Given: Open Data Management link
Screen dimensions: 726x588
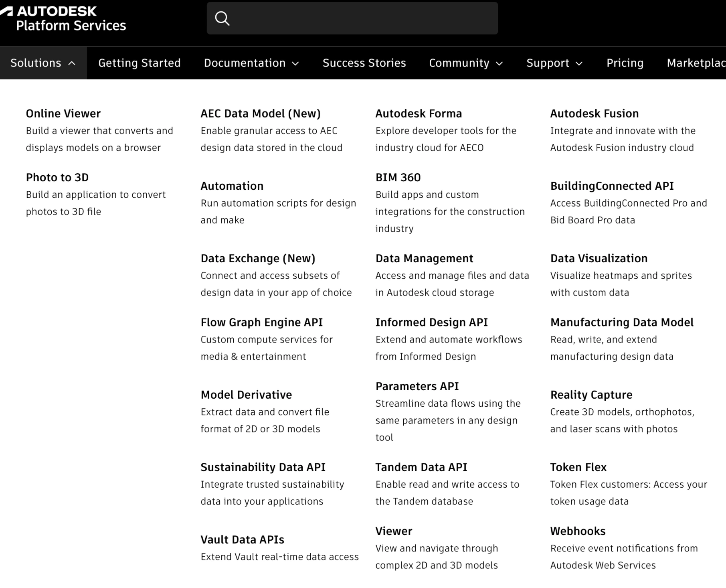Looking at the screenshot, I should [x=424, y=258].
